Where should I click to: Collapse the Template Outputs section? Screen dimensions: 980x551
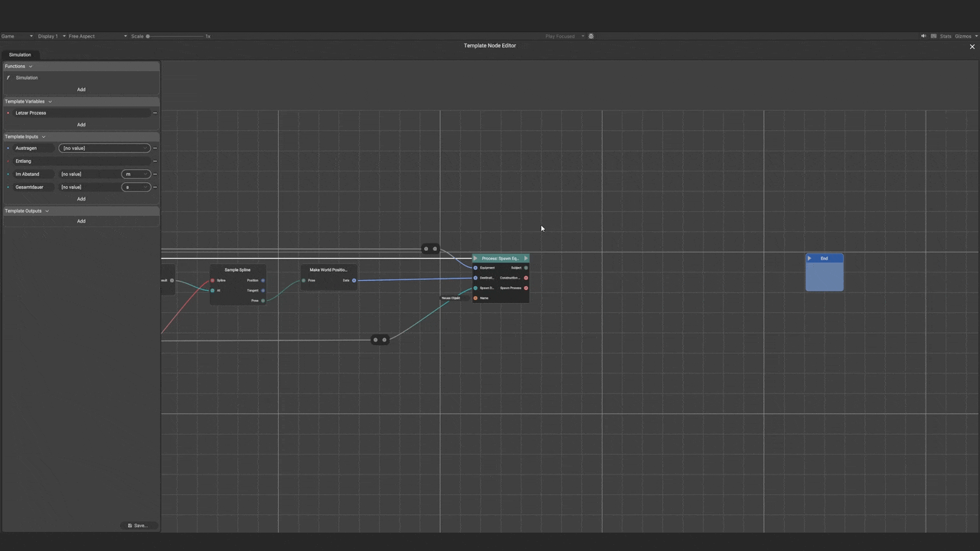point(47,210)
